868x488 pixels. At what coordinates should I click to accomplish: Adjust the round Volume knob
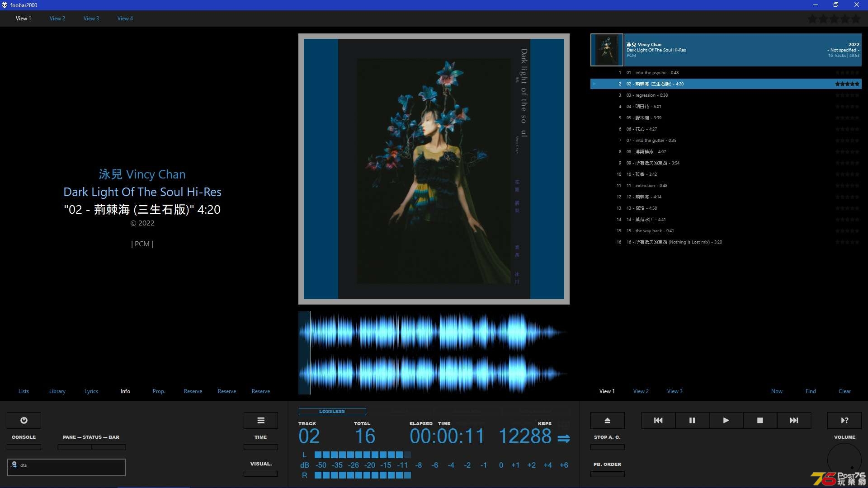[x=844, y=460]
